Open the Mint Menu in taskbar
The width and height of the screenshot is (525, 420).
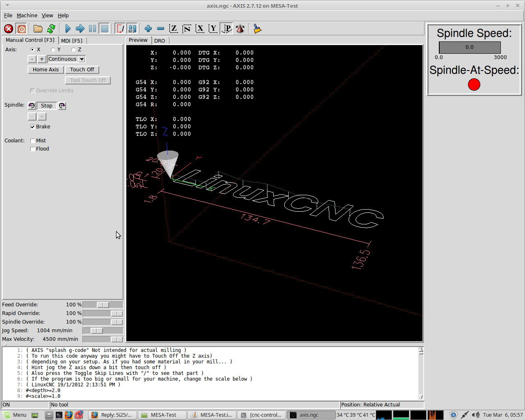tap(15, 415)
